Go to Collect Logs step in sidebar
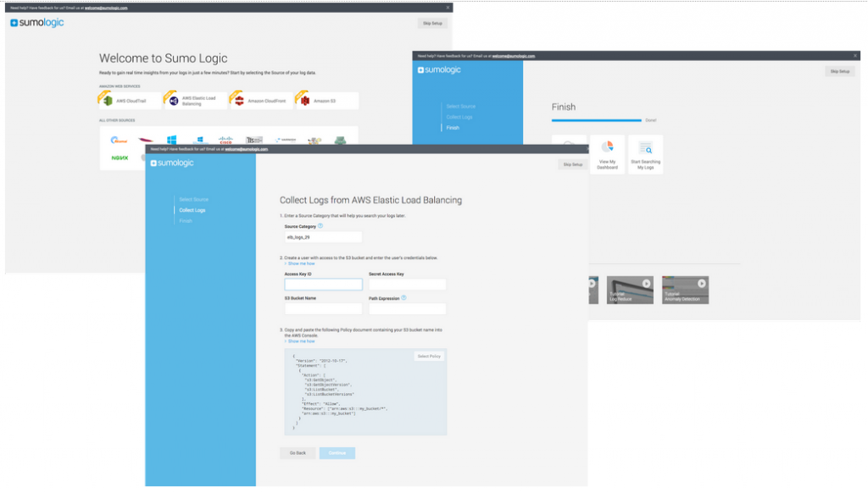 tap(192, 210)
